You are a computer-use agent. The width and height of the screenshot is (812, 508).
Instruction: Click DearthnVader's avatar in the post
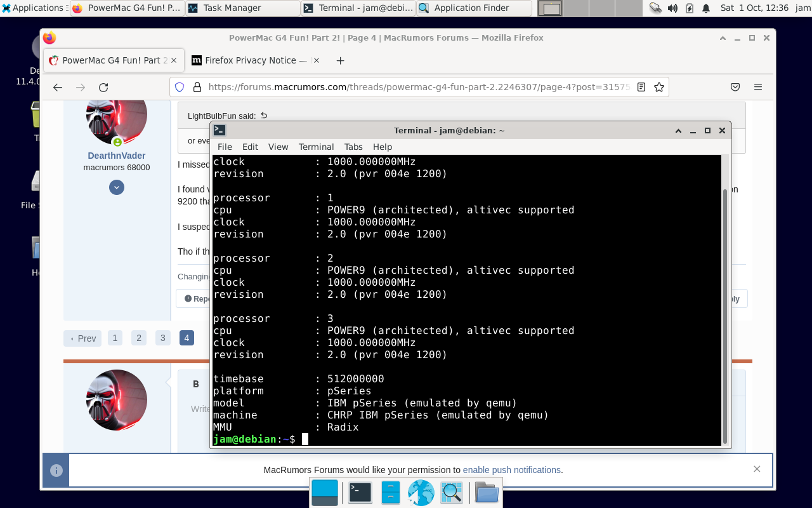[x=117, y=121]
